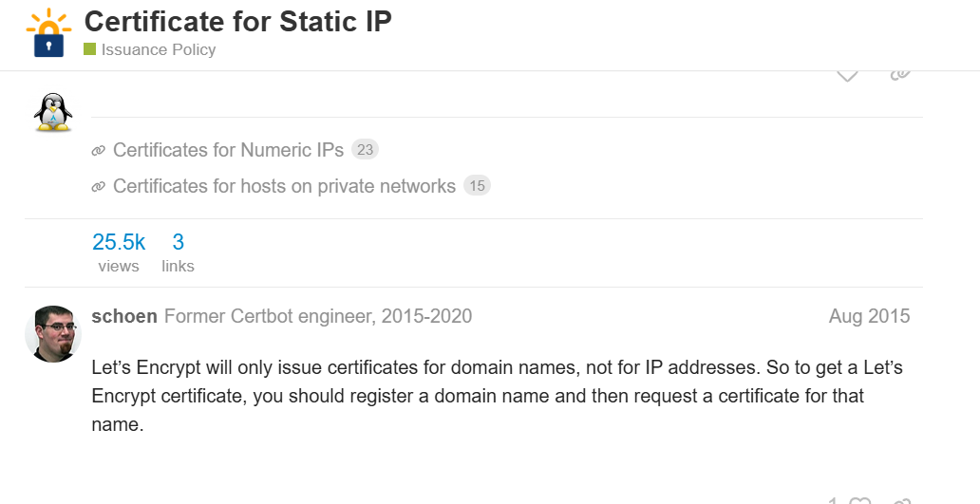Expand the 3 links statistic
980x504 pixels.
point(178,252)
